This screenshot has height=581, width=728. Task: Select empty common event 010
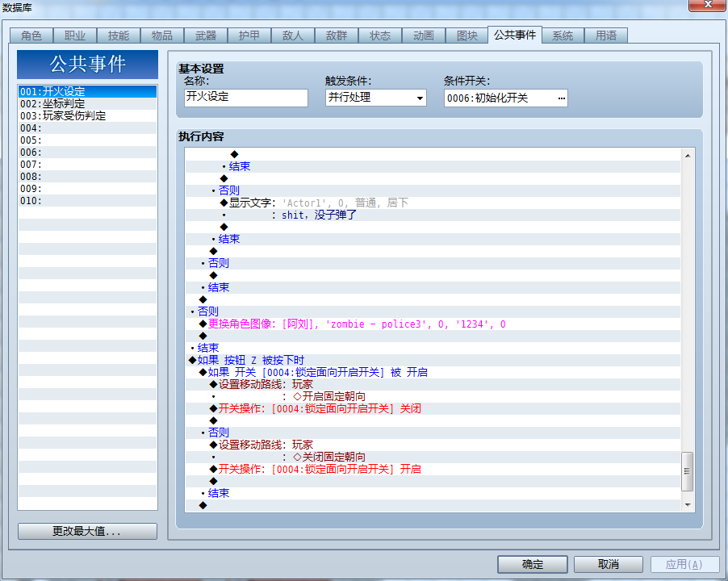pyautogui.click(x=87, y=200)
